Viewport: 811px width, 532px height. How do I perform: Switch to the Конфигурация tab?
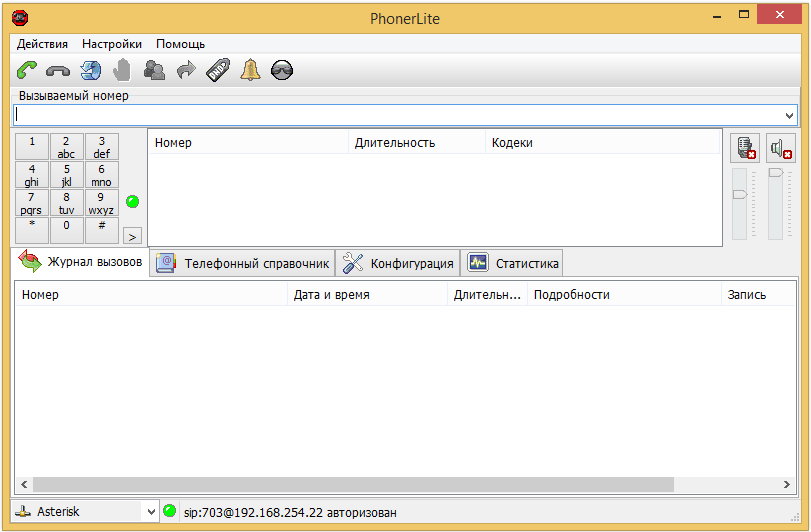[x=398, y=263]
